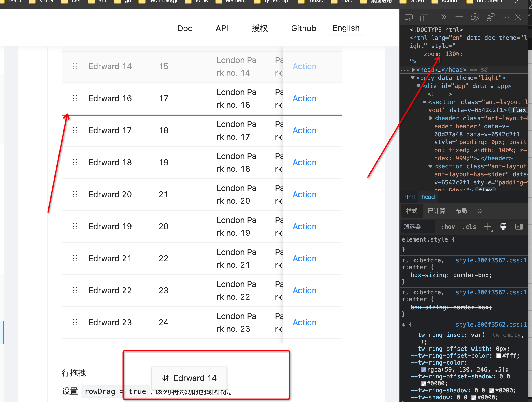Click the paintbrush rendering icon in styles toolbar
The image size is (532, 402).
[x=503, y=227]
